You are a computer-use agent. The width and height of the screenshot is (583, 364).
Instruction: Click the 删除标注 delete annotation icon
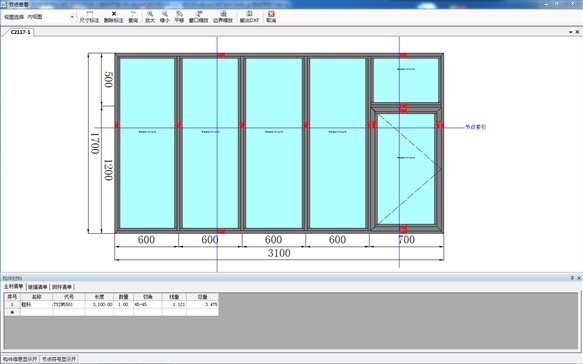click(x=113, y=17)
